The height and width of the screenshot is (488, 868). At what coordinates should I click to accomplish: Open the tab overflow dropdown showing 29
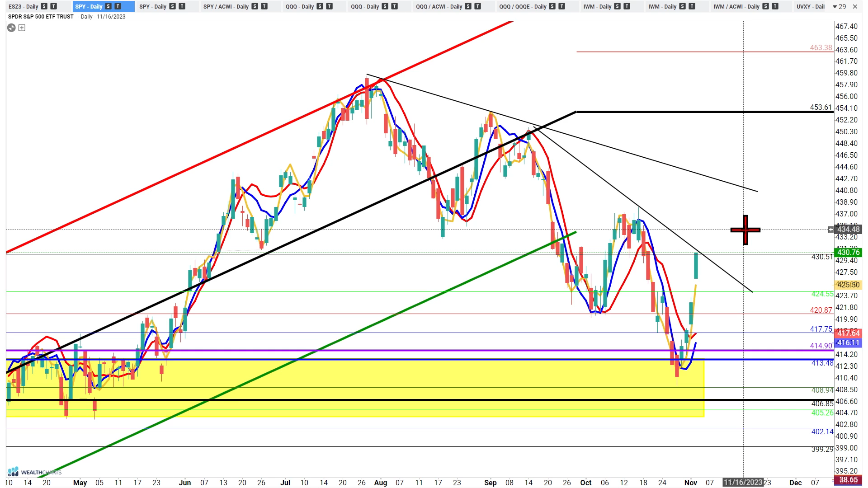coord(840,6)
